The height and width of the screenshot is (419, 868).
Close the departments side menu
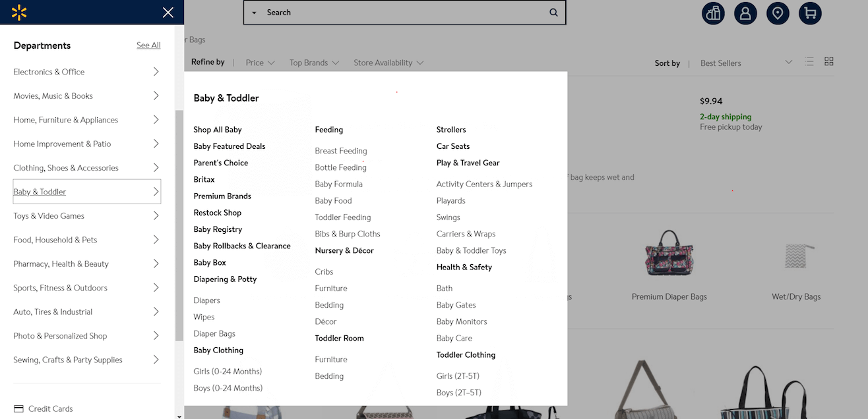(x=168, y=13)
